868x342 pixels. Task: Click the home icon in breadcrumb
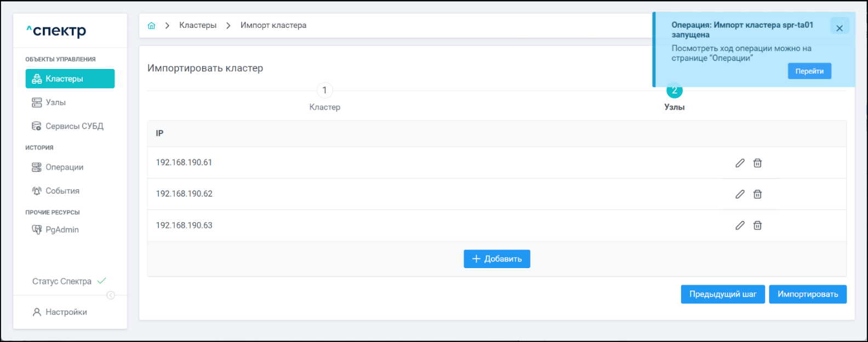pos(152,26)
